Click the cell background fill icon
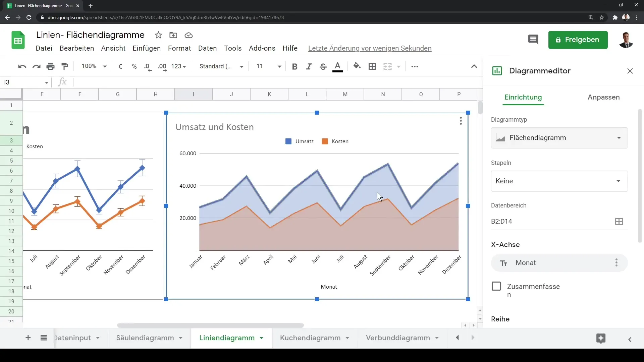 click(x=357, y=66)
